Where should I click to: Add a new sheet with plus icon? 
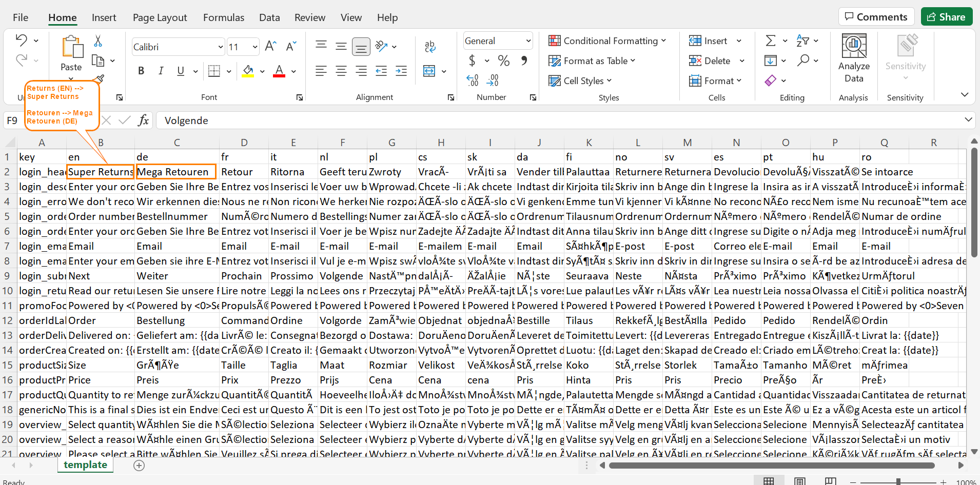pyautogui.click(x=139, y=465)
